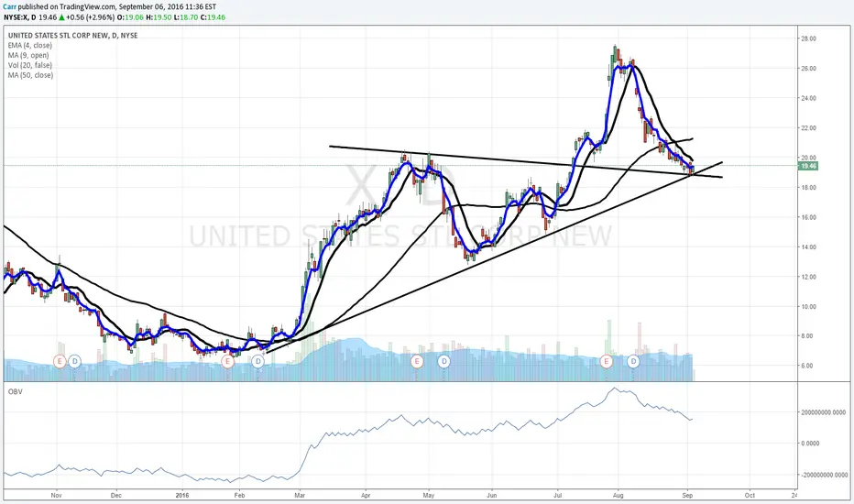Viewport: 854px width, 504px height.
Task: Open the dividend D marker in February
Action: (257, 361)
